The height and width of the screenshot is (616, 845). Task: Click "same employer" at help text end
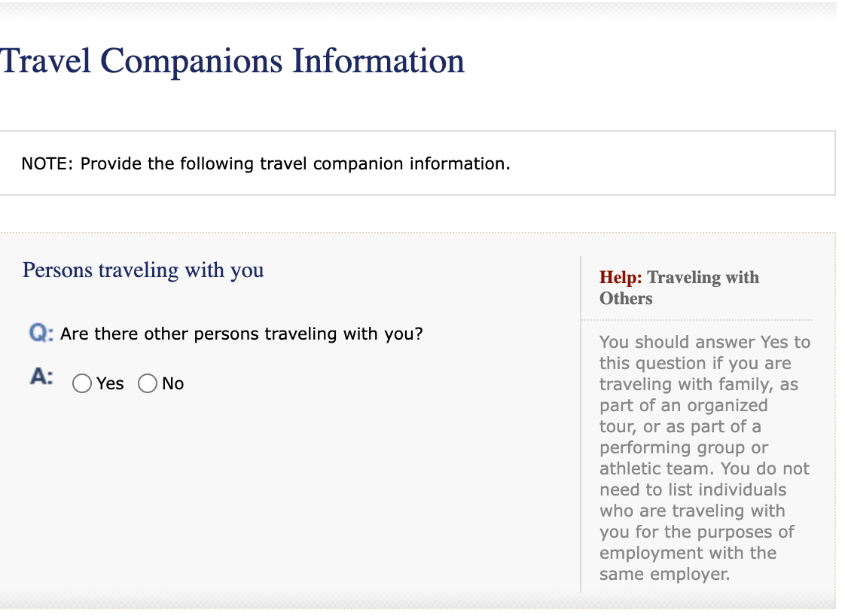[x=663, y=574]
